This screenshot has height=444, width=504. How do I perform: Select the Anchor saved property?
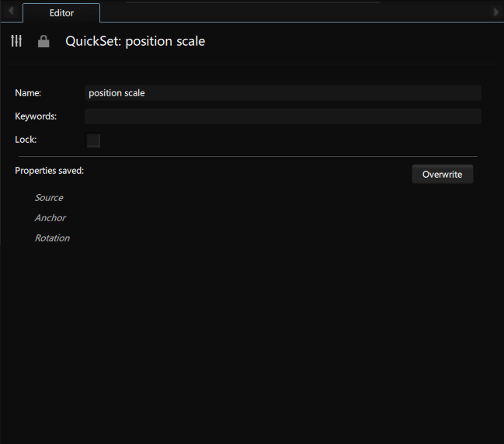pos(50,218)
